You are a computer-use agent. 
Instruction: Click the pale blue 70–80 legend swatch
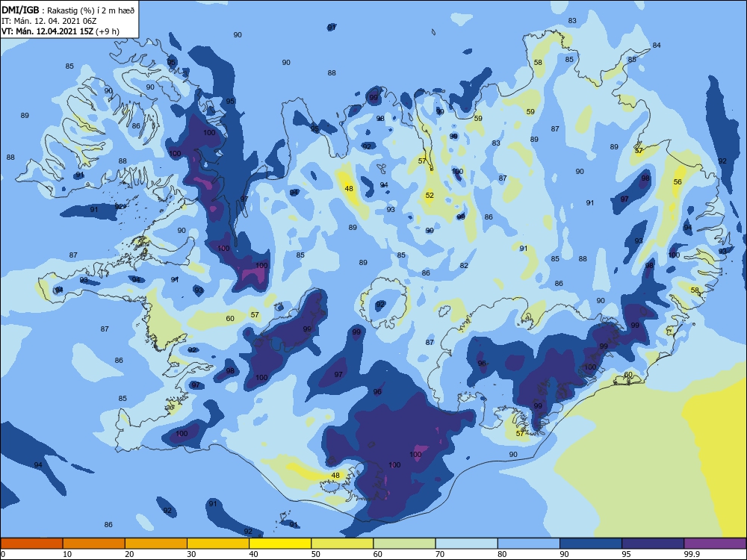(467, 544)
